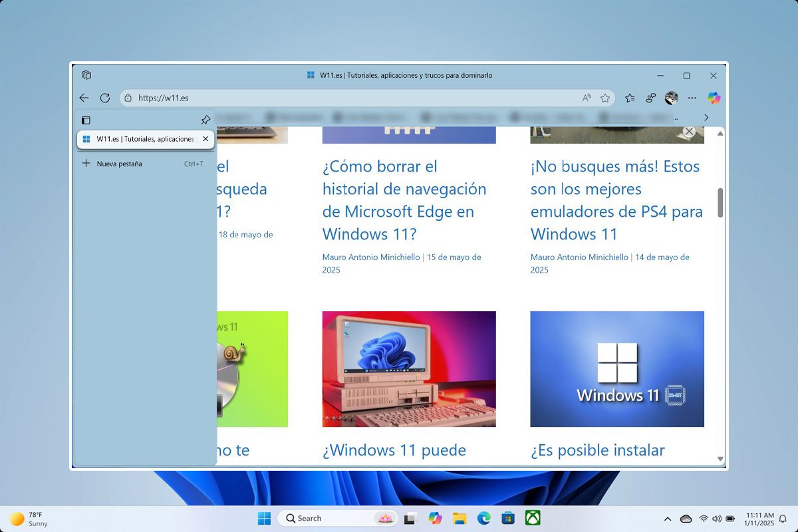Screen dimensions: 798x532
Task: Click the address bar showing https://w11.es
Action: (x=367, y=98)
